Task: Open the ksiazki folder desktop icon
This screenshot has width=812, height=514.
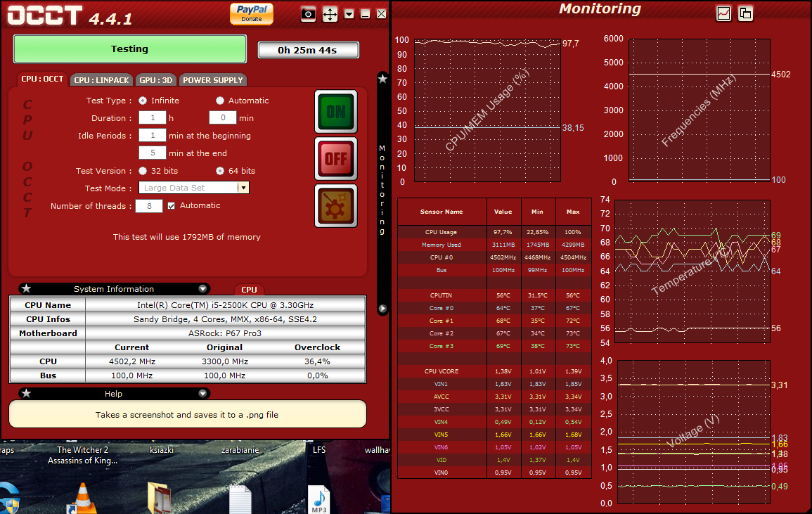Action: 160,497
